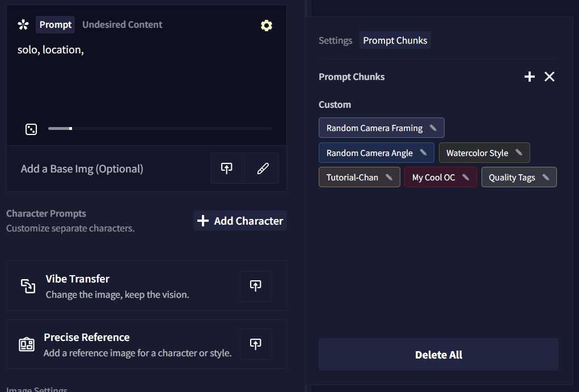Switch to the Settings tab

335,41
